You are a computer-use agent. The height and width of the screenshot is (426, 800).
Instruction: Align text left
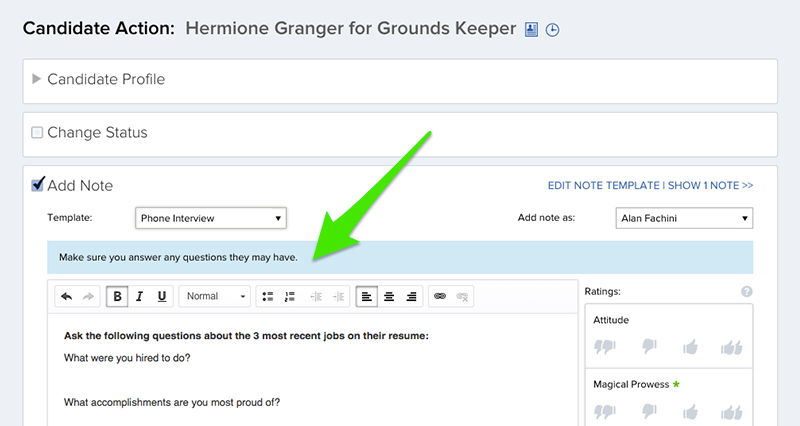(x=366, y=296)
